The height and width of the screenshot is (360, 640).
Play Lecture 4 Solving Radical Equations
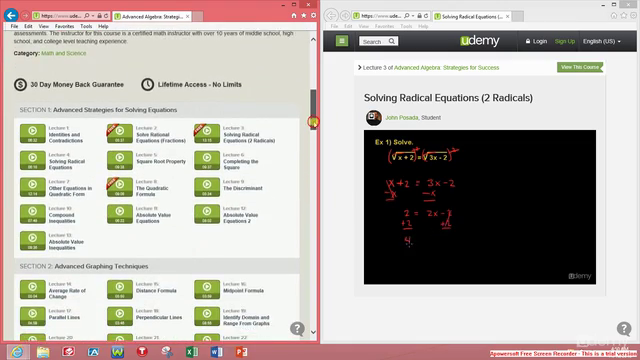pos(33,160)
